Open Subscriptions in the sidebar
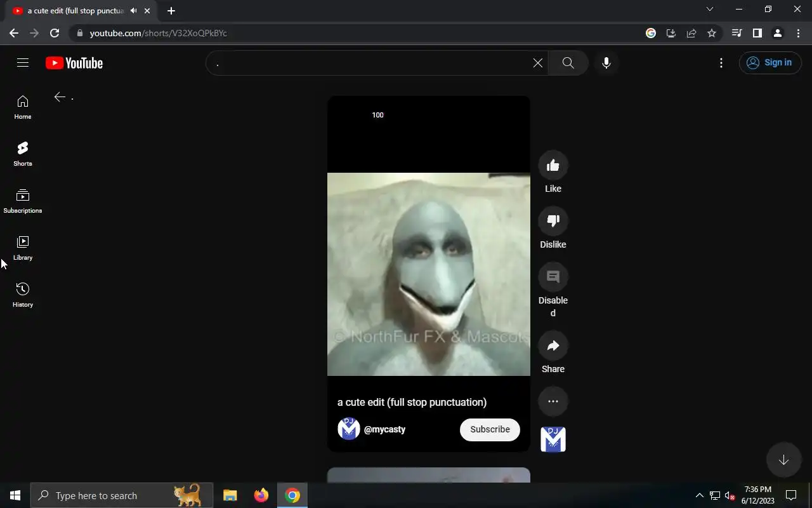The image size is (812, 508). click(x=23, y=201)
